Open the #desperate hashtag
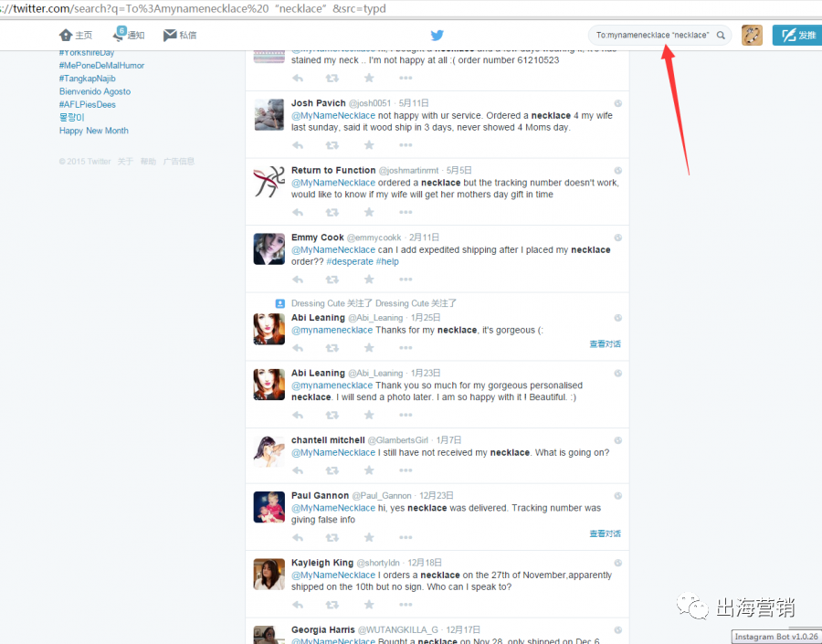This screenshot has height=644, width=822. click(x=350, y=261)
